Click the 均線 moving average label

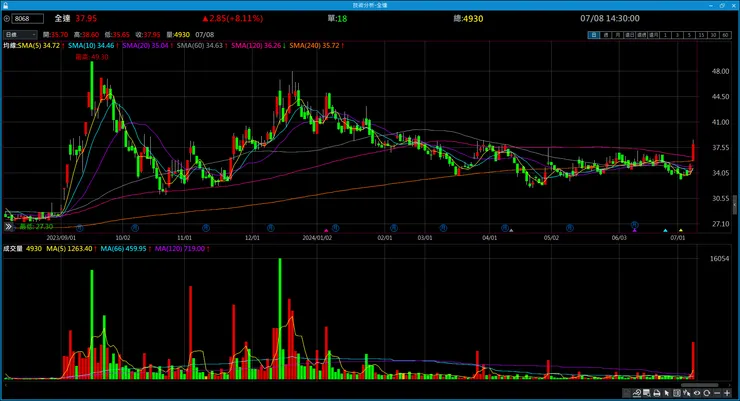click(x=10, y=46)
